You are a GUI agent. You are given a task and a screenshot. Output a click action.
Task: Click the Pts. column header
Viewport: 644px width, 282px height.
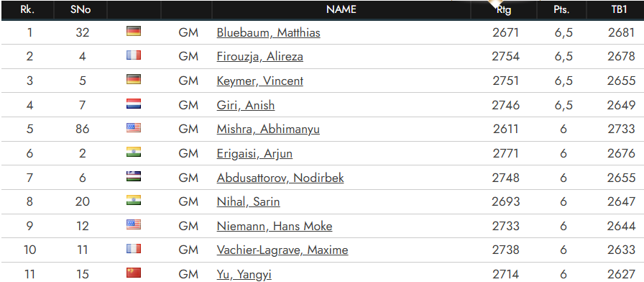561,10
